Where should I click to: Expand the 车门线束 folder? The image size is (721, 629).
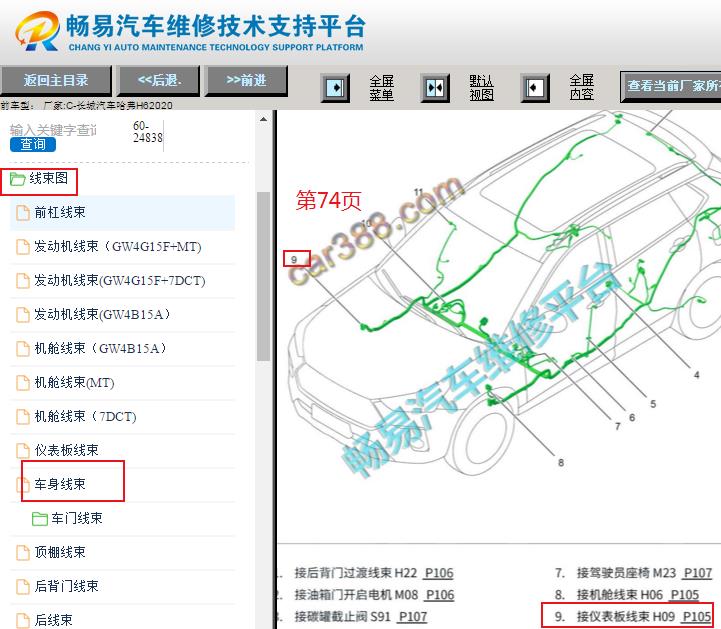(122, 519)
